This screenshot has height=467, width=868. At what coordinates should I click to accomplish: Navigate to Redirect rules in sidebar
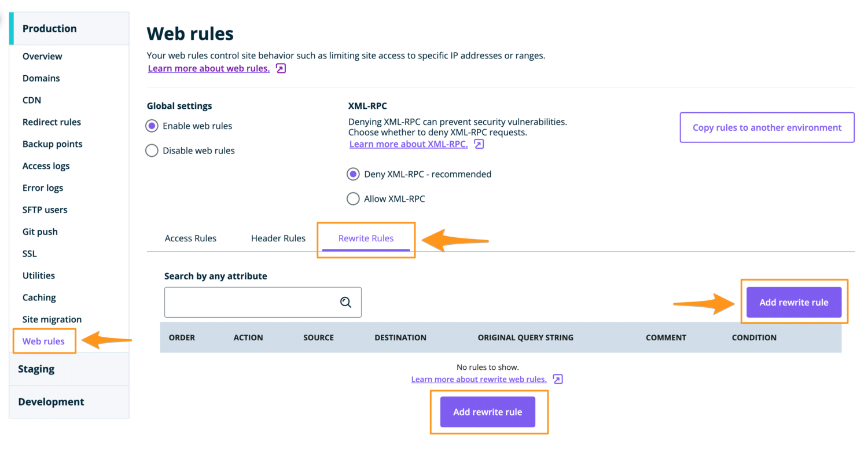(x=52, y=122)
